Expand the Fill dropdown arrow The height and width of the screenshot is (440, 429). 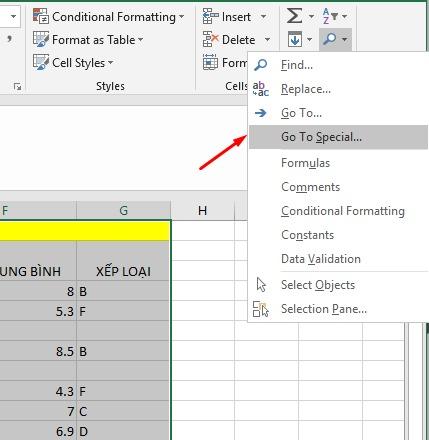[310, 40]
